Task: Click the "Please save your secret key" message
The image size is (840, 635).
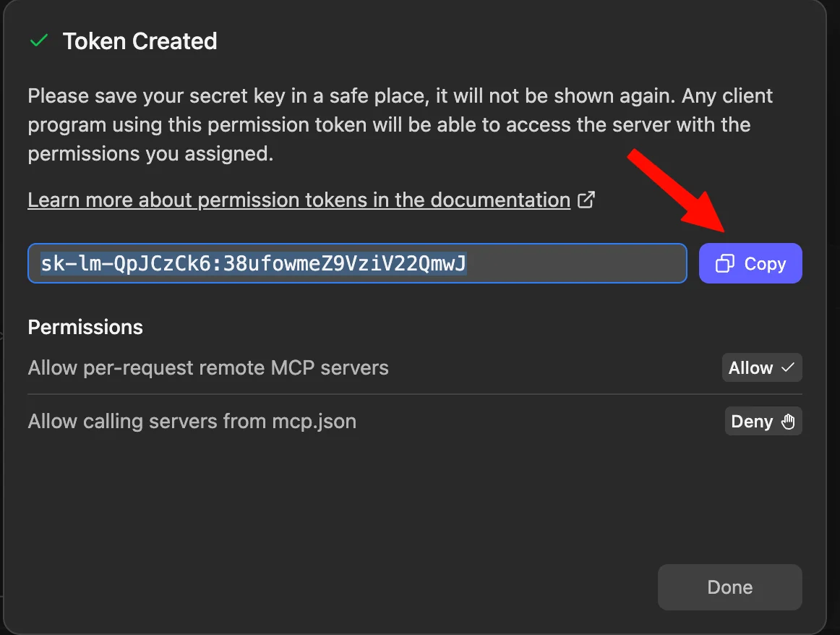Action: pos(400,125)
